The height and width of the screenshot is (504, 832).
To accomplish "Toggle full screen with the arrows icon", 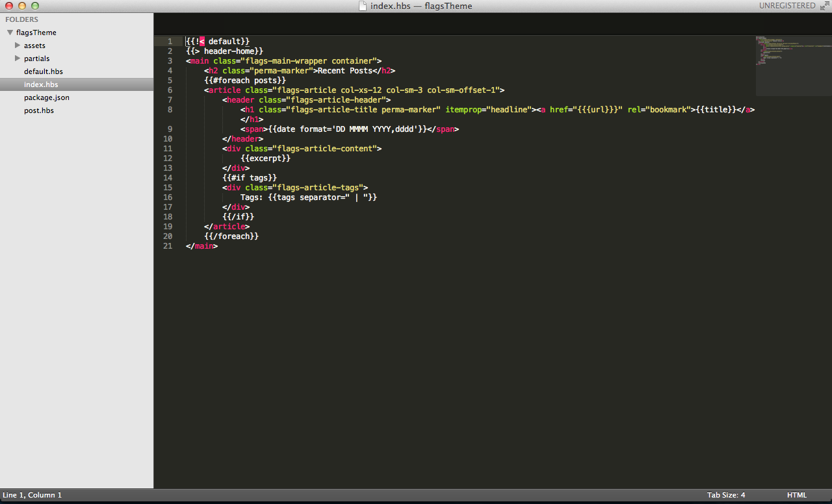I will (824, 6).
